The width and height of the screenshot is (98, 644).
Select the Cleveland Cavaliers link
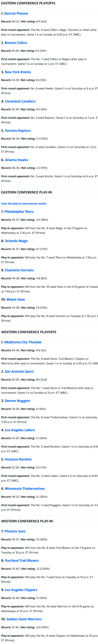20,101
